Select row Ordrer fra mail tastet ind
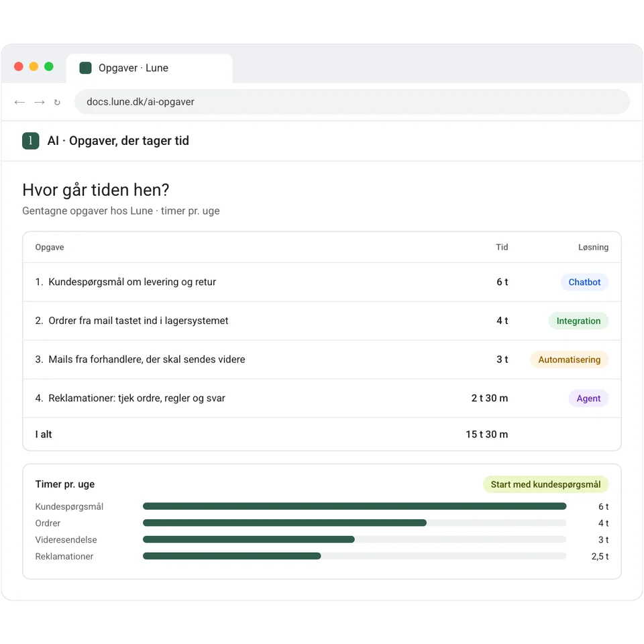 pyautogui.click(x=321, y=321)
